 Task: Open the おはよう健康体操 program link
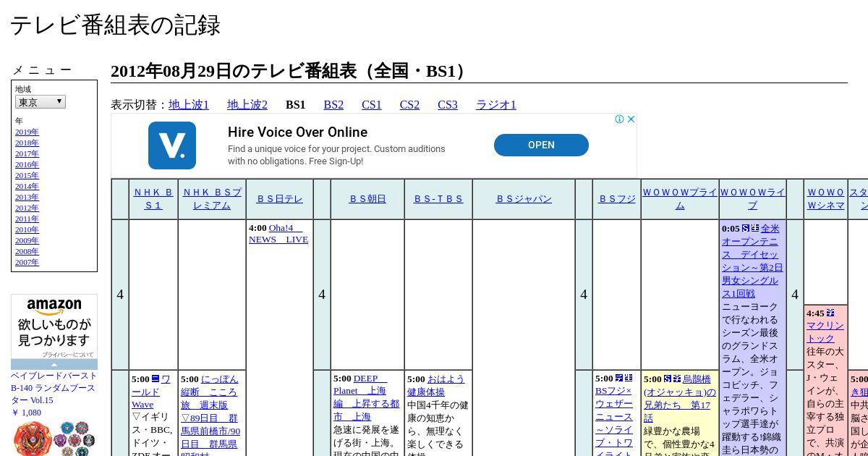click(x=436, y=385)
